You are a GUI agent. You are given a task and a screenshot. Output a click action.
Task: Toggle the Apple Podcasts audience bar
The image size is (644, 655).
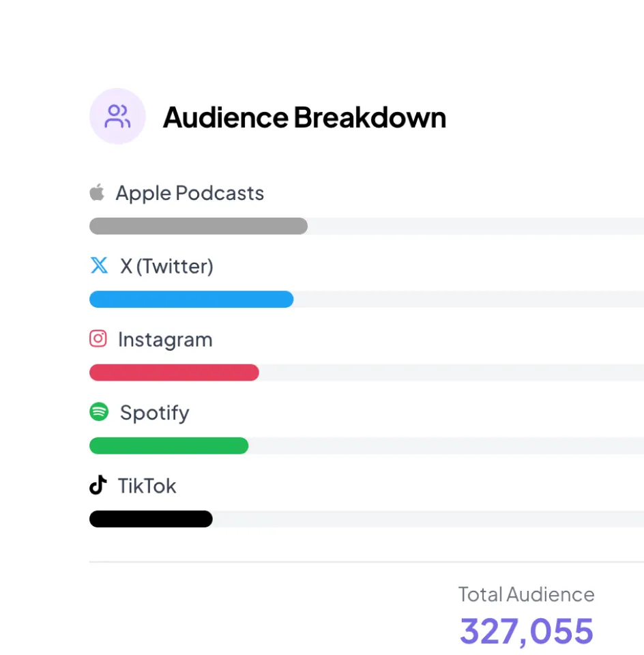click(x=198, y=226)
